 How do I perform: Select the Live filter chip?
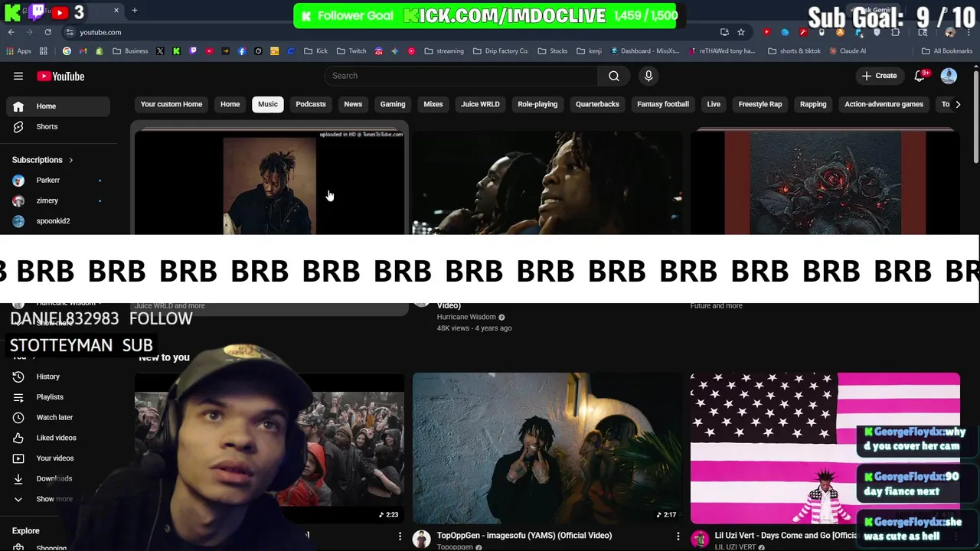[x=714, y=104]
